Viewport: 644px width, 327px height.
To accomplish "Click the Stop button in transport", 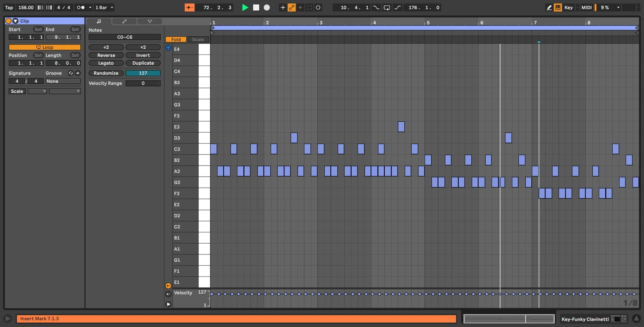I will coord(256,7).
